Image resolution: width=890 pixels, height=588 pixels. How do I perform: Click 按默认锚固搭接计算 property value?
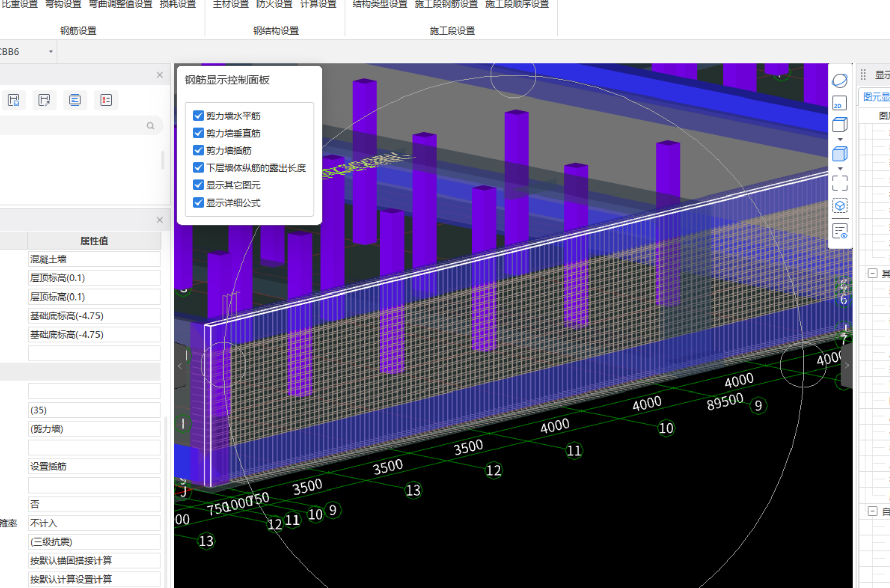(94, 561)
